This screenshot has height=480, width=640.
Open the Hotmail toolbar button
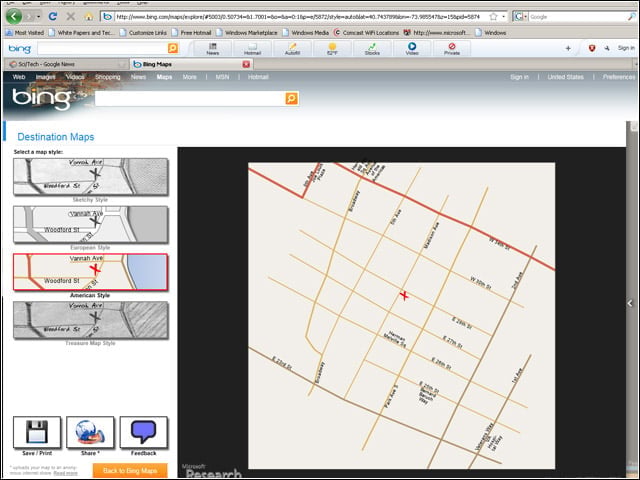coord(252,49)
